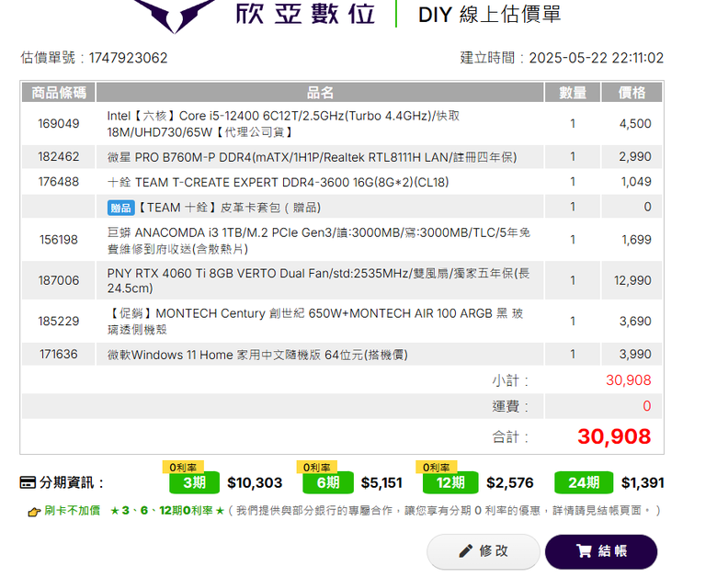The image size is (717, 588).
Task: Click barcode 176488
Action: pos(59,182)
